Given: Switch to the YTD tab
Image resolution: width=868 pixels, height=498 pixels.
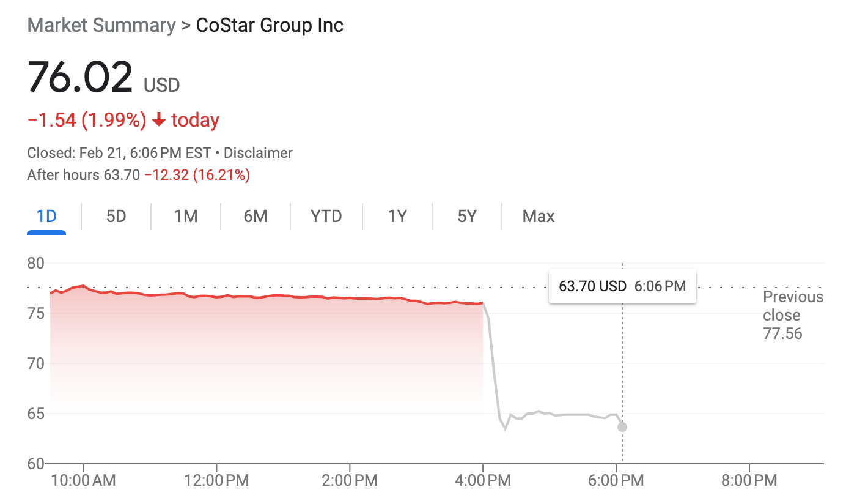Looking at the screenshot, I should [326, 217].
